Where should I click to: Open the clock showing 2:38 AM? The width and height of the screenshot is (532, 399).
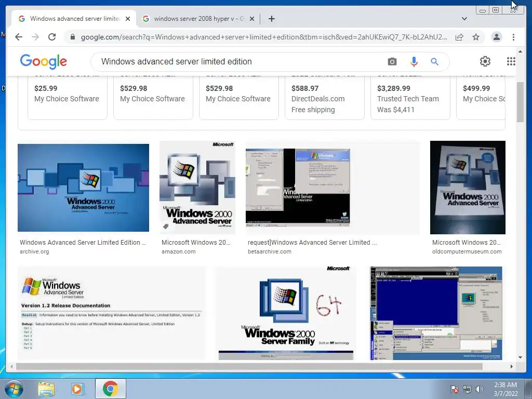(x=506, y=389)
